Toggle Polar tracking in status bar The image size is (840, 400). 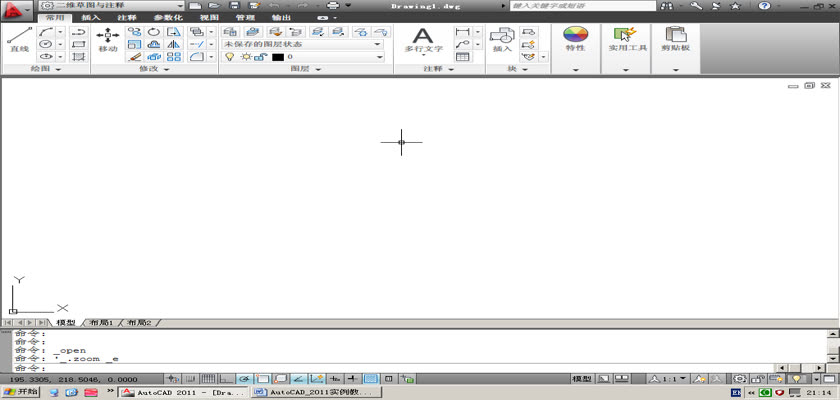point(244,379)
